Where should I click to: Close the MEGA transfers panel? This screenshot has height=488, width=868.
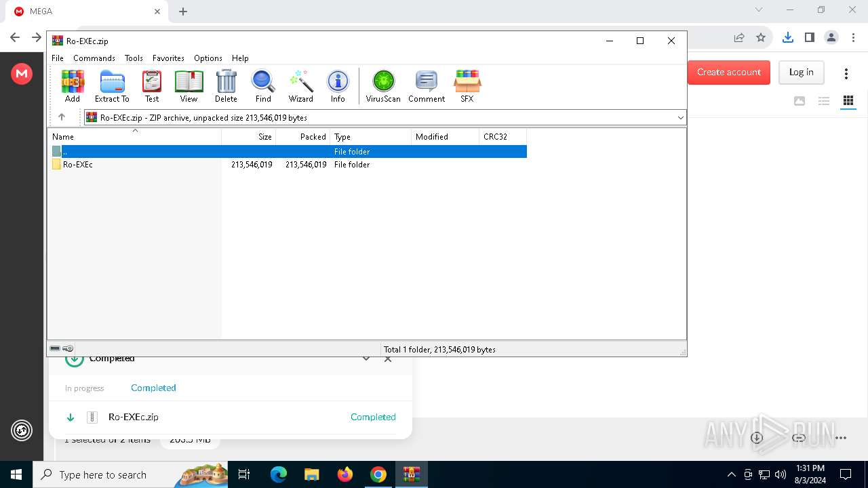(388, 359)
